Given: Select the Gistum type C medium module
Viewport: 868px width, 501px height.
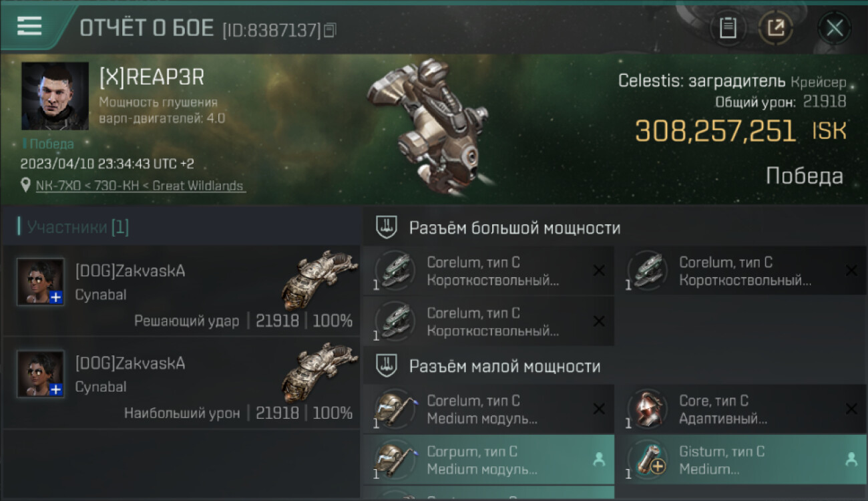Looking at the screenshot, I should (741, 460).
